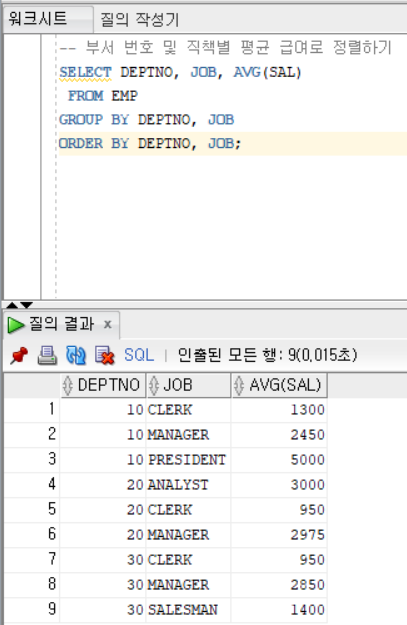Select the ANALYST cell
Image resolution: width=407 pixels, height=625 pixels.
(x=189, y=485)
